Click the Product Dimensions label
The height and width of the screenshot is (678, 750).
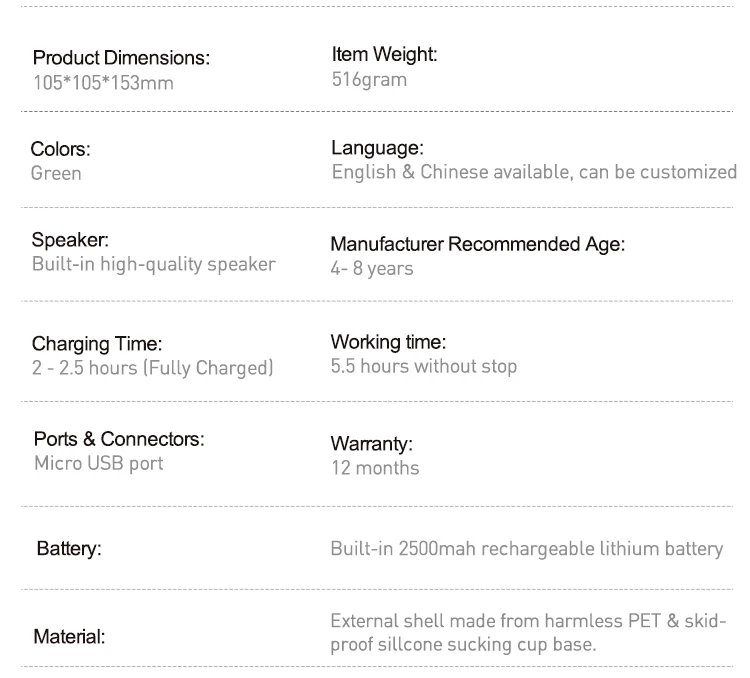tap(121, 58)
